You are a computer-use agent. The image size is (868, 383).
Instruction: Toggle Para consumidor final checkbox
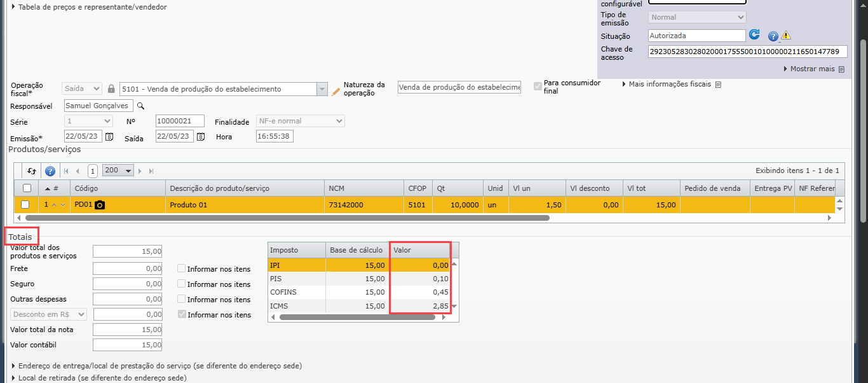(538, 86)
